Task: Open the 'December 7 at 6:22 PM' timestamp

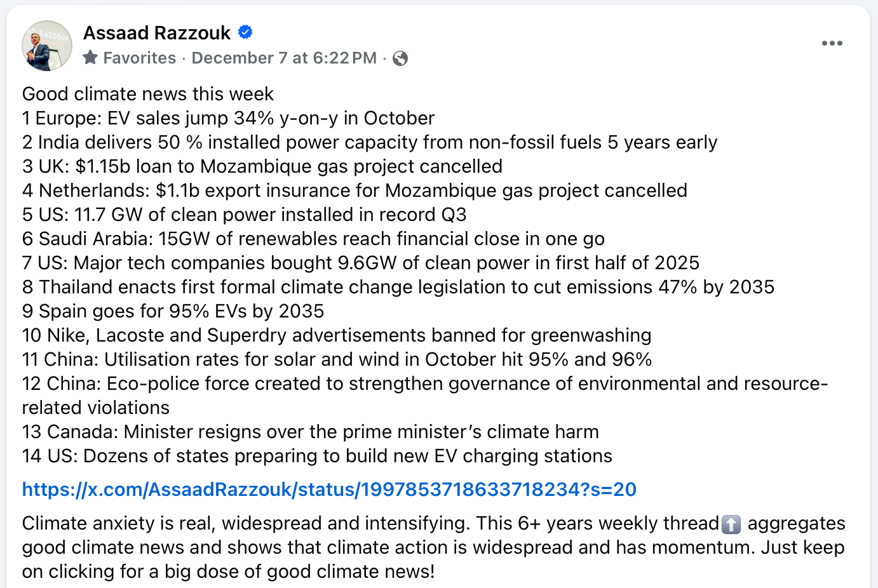Action: point(284,58)
